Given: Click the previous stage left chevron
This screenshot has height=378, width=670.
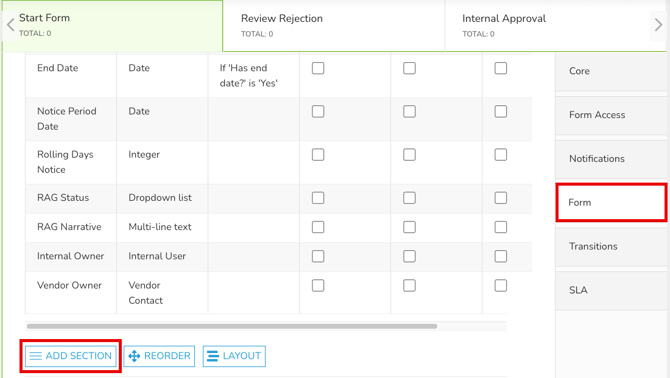Looking at the screenshot, I should click(11, 25).
